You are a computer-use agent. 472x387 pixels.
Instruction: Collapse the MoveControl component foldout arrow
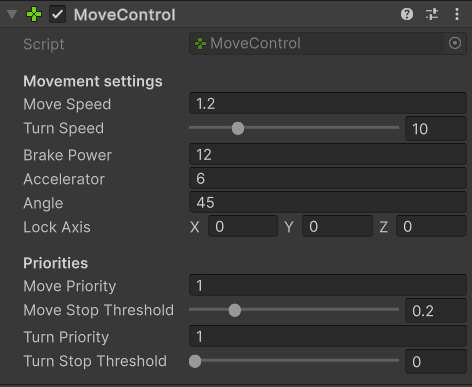[x=12, y=14]
